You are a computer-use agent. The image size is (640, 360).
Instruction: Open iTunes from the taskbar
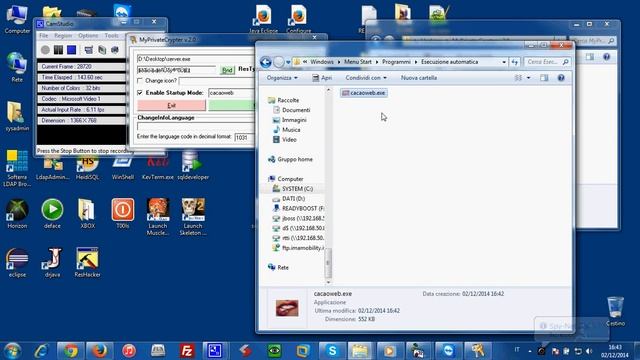(129, 351)
